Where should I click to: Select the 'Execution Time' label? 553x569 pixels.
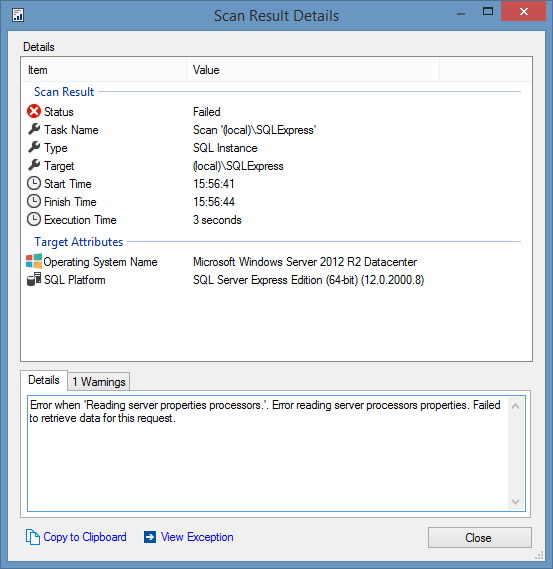click(x=80, y=220)
